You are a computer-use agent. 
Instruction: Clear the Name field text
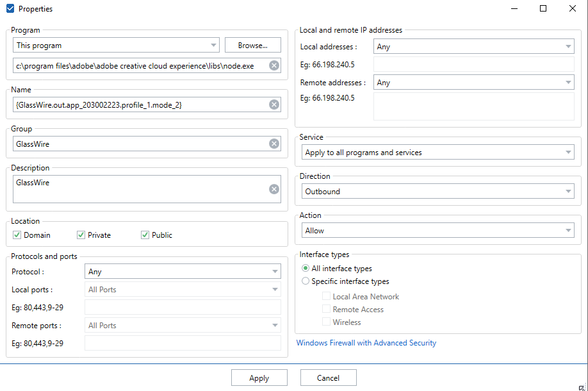274,104
